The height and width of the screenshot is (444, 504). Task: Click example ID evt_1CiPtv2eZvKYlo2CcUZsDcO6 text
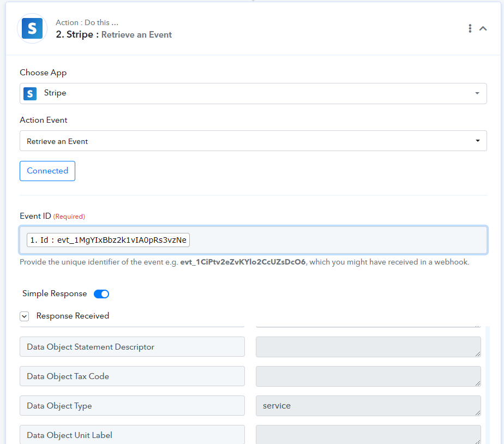click(x=243, y=262)
